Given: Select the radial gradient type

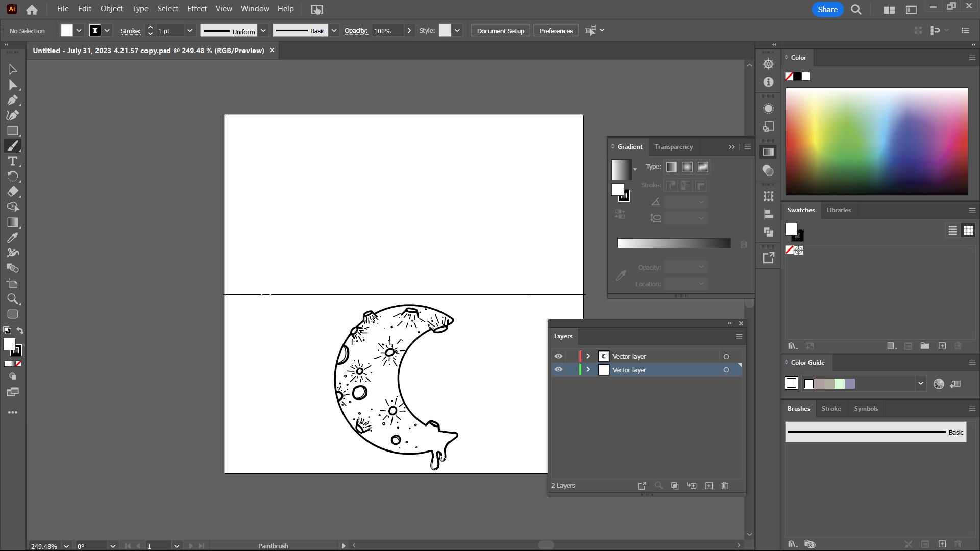Looking at the screenshot, I should (688, 167).
